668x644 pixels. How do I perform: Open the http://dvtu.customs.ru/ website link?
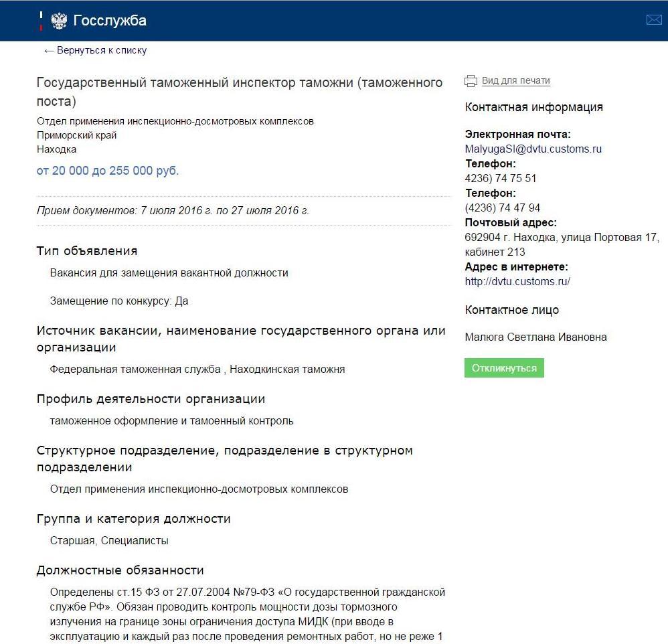pos(517,282)
